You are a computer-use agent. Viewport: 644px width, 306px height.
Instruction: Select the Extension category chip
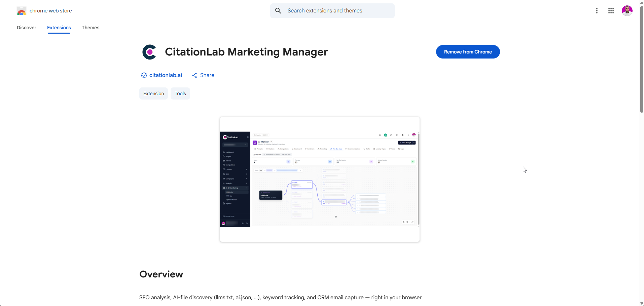click(x=153, y=93)
